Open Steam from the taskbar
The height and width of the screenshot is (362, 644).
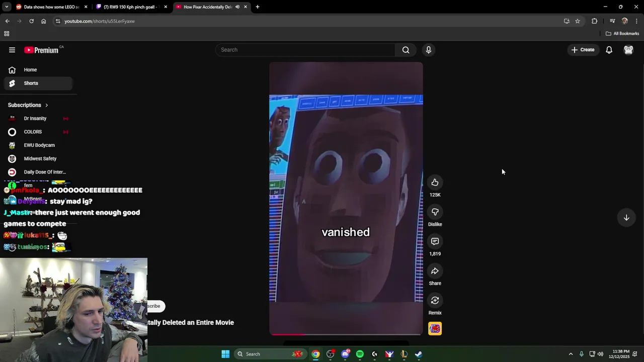pos(419,354)
